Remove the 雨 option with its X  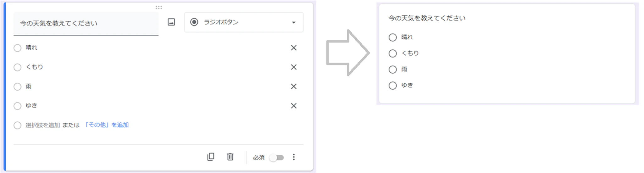point(294,87)
